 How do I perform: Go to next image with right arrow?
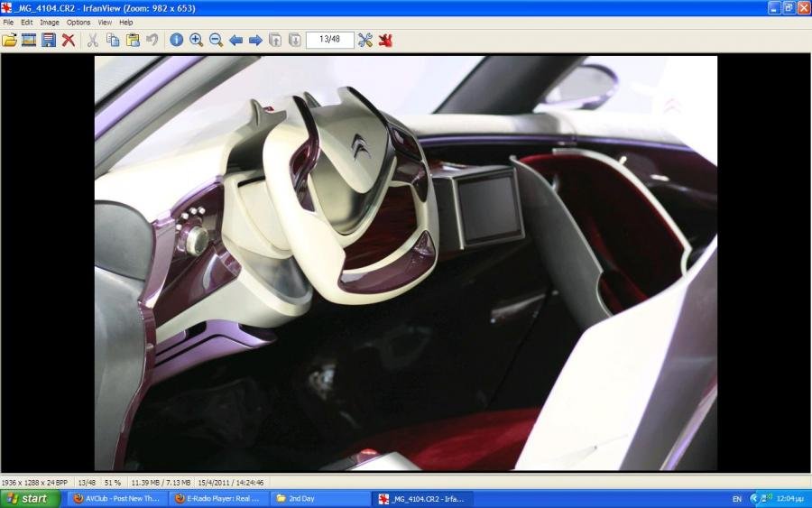[255, 40]
